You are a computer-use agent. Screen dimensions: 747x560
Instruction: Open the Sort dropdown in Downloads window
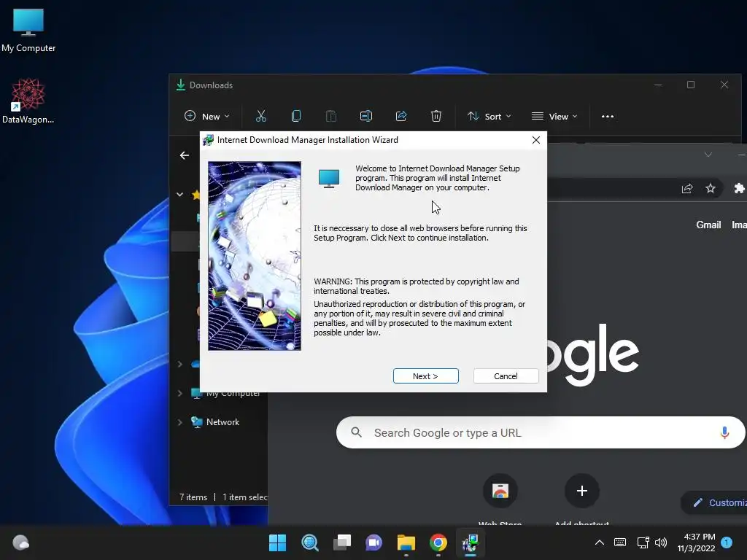click(489, 116)
